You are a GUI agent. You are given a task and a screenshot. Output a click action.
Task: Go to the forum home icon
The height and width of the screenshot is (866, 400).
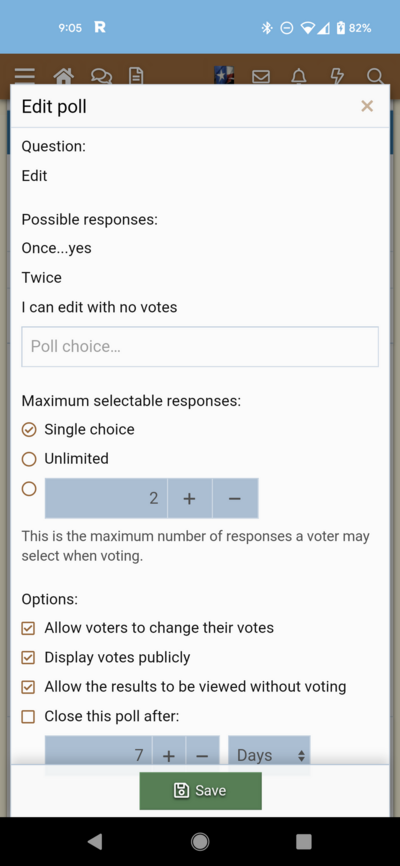coord(64,76)
